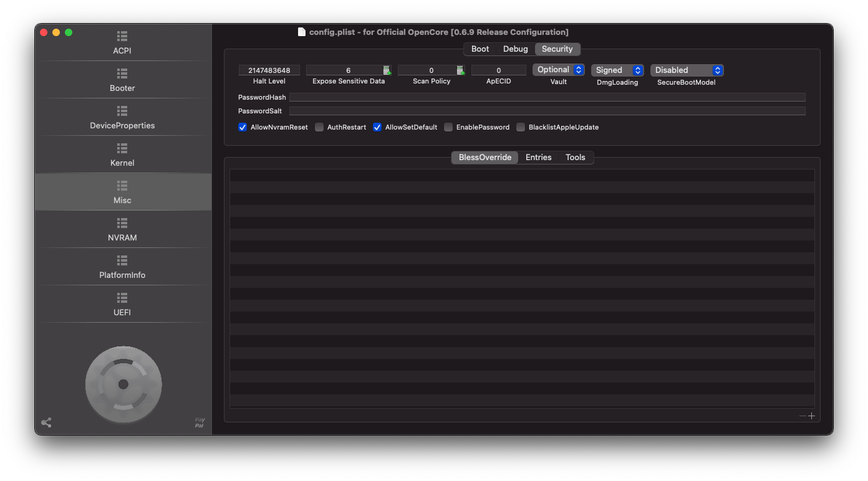Open the ACPI section in sidebar
The width and height of the screenshot is (868, 481).
coord(122,42)
